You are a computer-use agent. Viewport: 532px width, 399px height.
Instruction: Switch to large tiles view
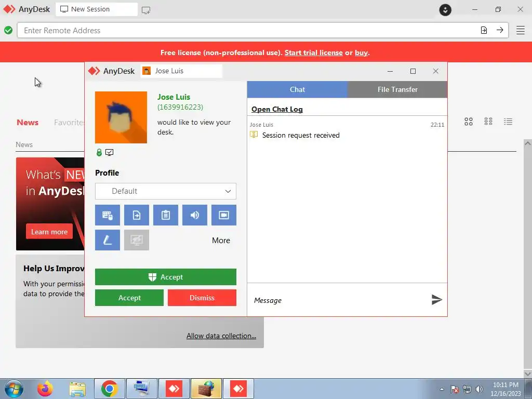click(469, 122)
